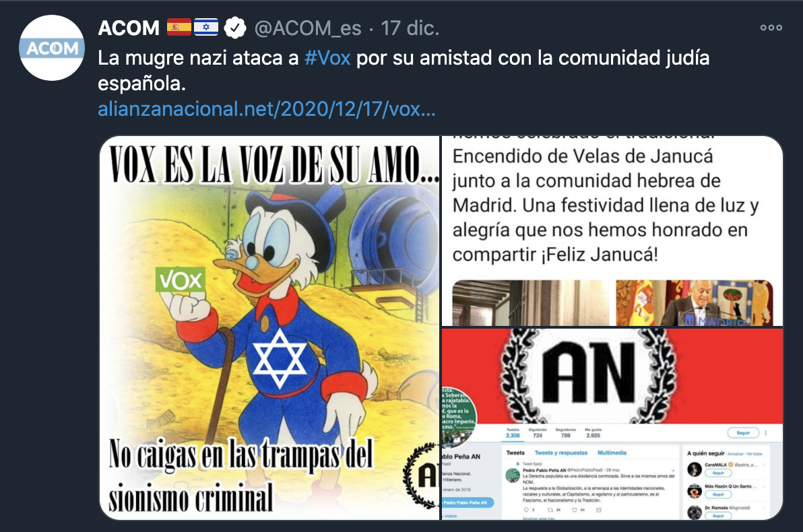
Task: Open the alianzanacional.net article link
Action: coord(266,109)
